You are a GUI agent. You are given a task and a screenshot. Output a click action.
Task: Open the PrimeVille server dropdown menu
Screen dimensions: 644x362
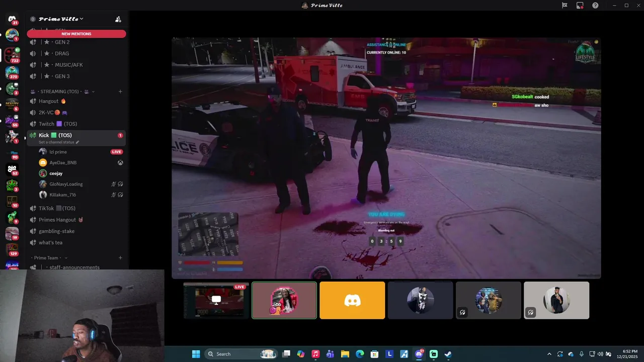61,19
